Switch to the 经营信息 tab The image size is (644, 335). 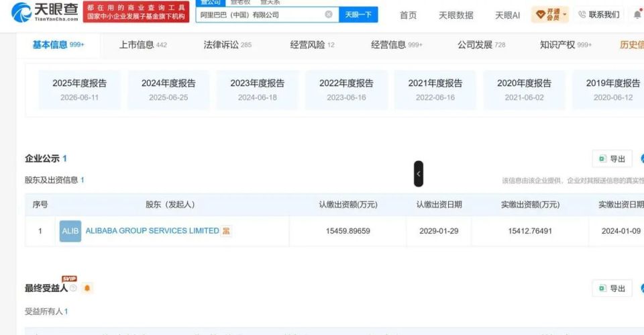pyautogui.click(x=396, y=45)
